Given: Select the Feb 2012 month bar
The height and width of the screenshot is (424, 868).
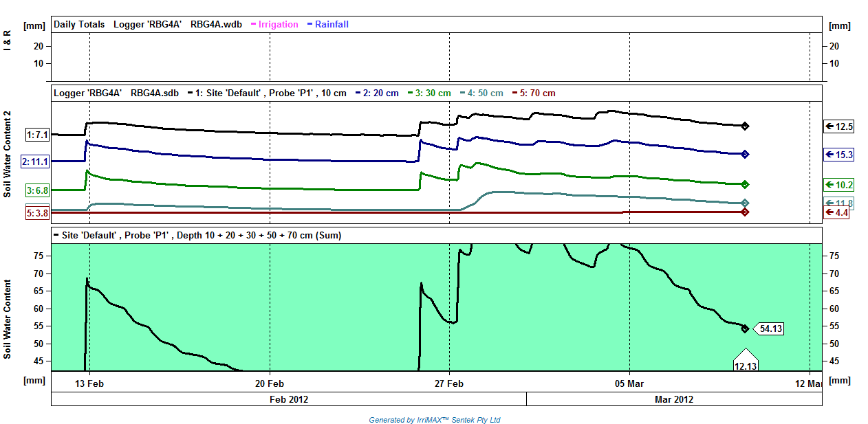Looking at the screenshot, I should pyautogui.click(x=289, y=399).
